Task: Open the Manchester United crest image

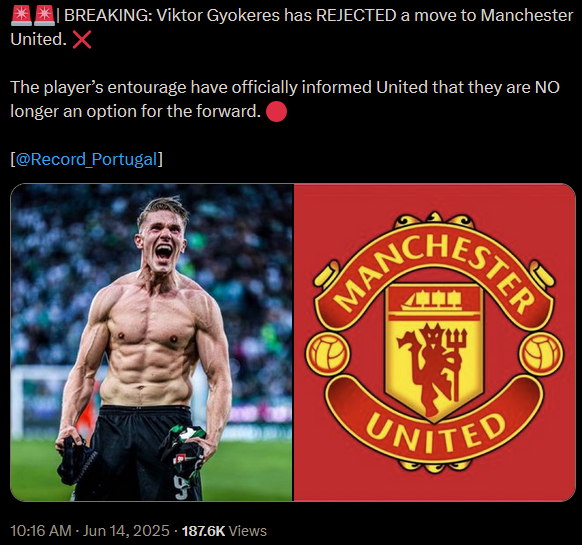Action: (x=435, y=342)
